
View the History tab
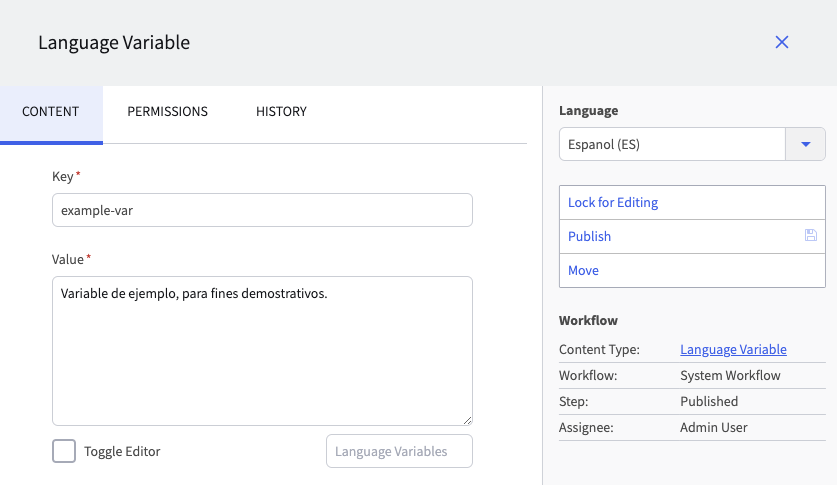pos(281,112)
